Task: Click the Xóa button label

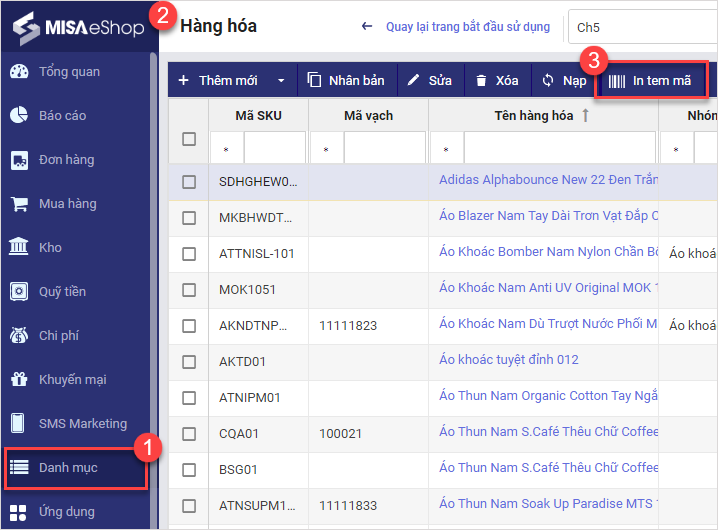Action: (507, 81)
